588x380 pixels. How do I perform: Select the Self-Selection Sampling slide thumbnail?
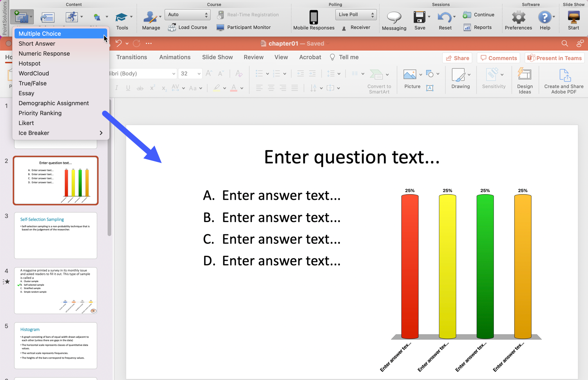point(56,236)
